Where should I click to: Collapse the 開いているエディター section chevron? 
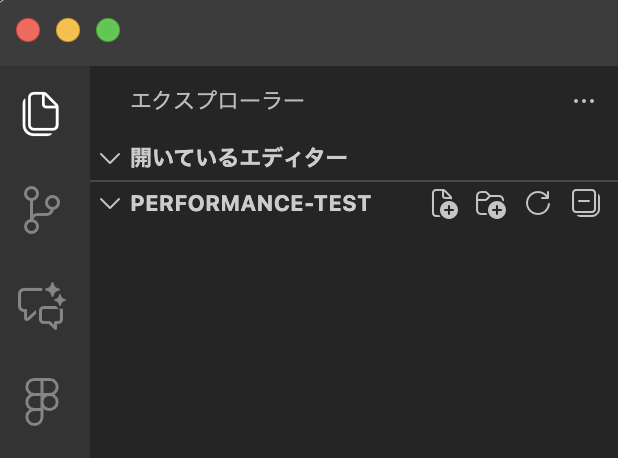(110, 158)
